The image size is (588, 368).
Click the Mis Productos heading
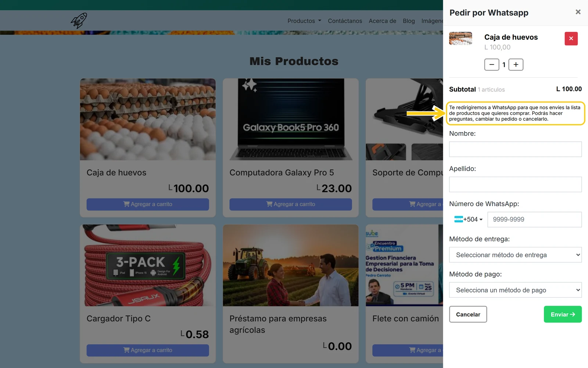coord(294,61)
